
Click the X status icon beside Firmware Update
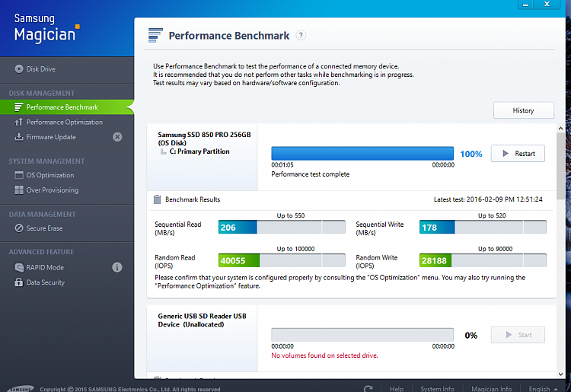click(x=117, y=137)
